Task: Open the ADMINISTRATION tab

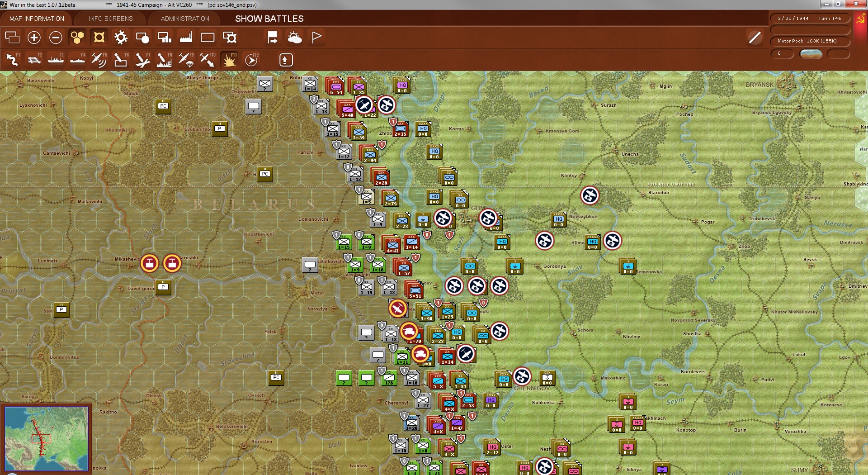Action: point(185,19)
